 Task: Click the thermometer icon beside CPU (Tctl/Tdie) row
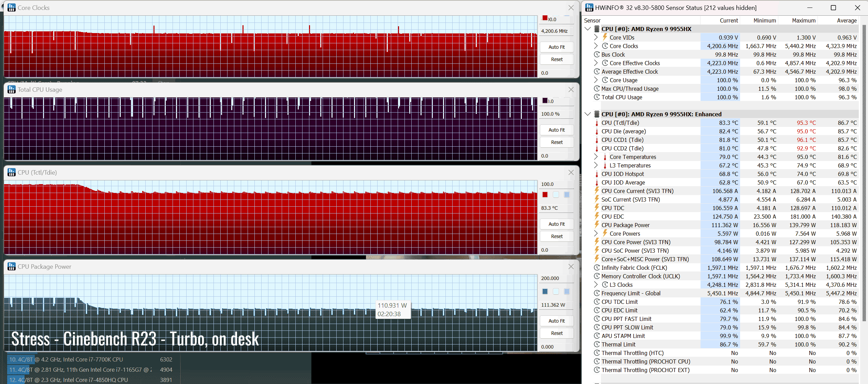click(597, 123)
